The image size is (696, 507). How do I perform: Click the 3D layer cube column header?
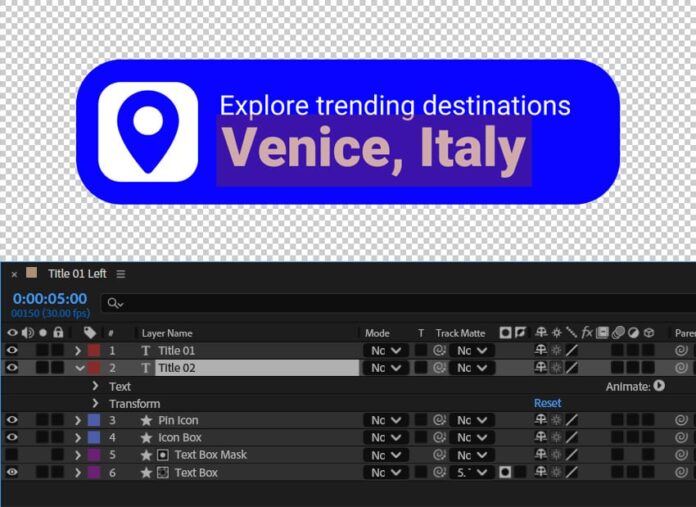(649, 333)
